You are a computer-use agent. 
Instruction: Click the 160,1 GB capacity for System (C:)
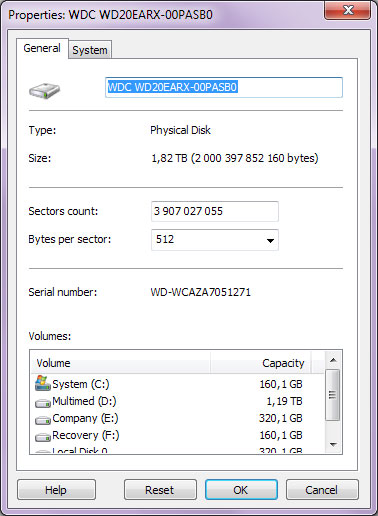click(x=281, y=384)
